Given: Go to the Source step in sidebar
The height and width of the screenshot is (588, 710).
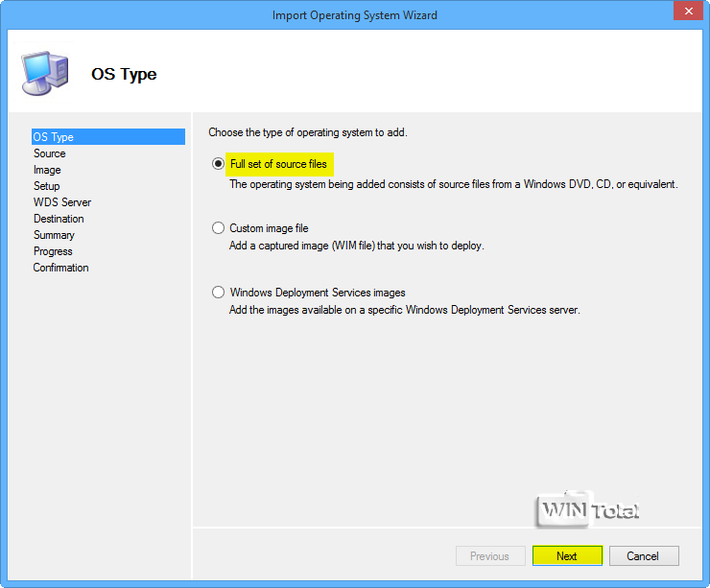Looking at the screenshot, I should coord(50,153).
